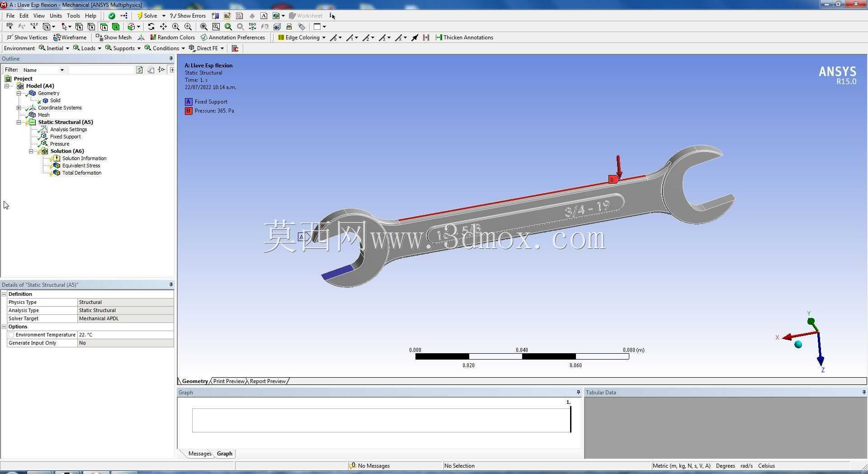Toggle Show Vertices display
Viewport: 868px width, 474px height.
[27, 38]
